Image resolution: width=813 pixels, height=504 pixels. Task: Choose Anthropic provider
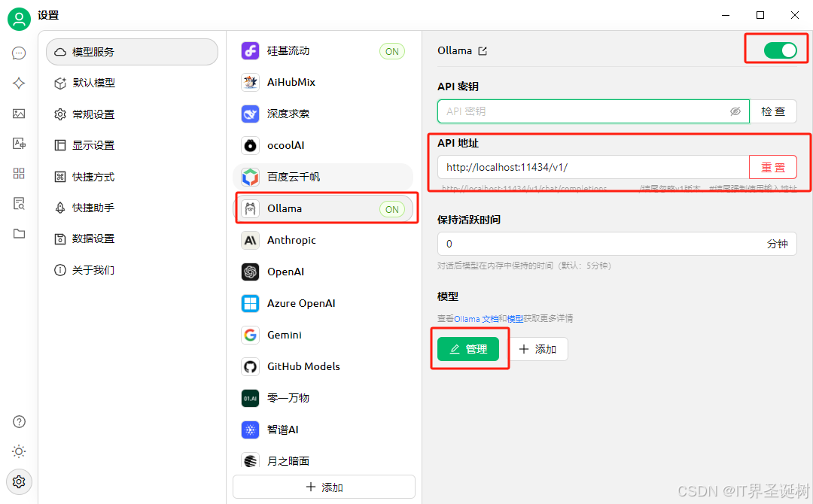(x=324, y=241)
